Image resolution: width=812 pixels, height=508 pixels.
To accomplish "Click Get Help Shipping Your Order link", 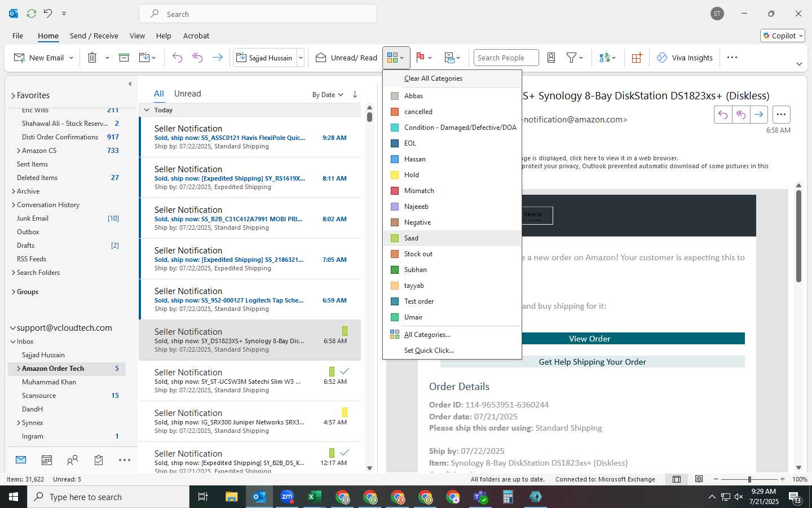I will click(592, 362).
